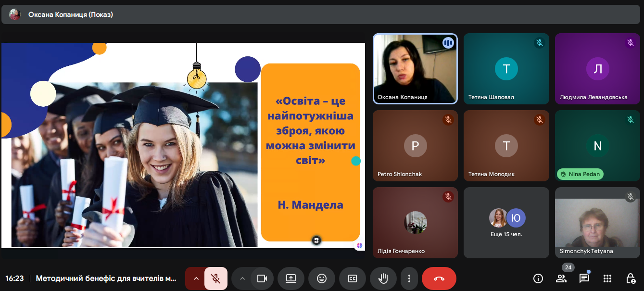Expand audio settings arrow beside microphone
This screenshot has height=291, width=644.
196,278
